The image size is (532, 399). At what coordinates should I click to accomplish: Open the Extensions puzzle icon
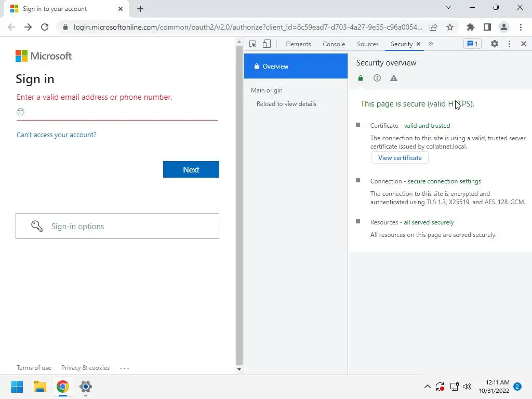click(x=470, y=27)
